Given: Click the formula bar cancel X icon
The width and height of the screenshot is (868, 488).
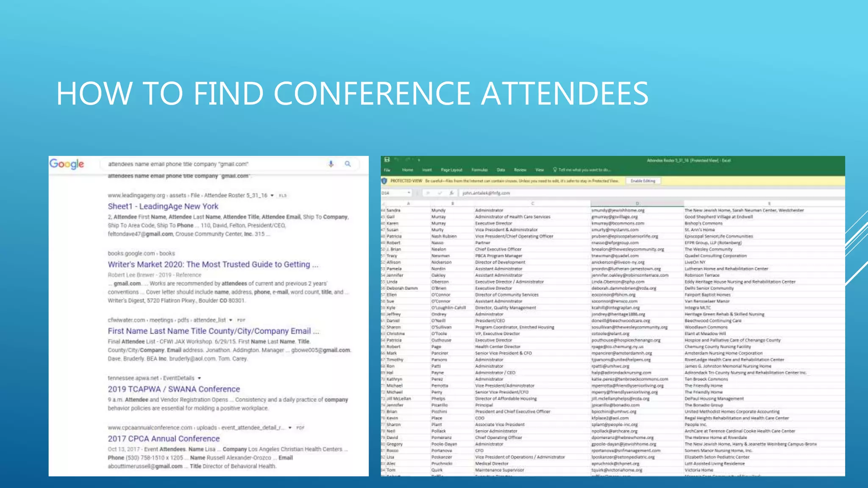Looking at the screenshot, I should click(428, 193).
